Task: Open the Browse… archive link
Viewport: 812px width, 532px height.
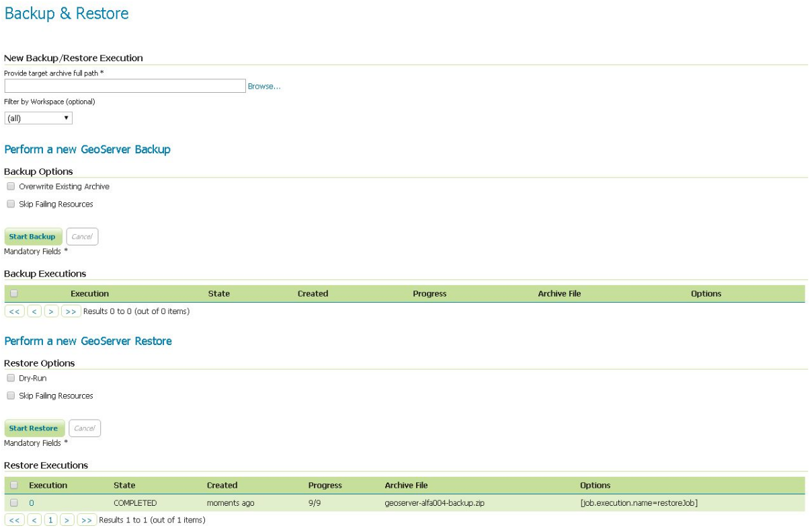Action: (264, 86)
